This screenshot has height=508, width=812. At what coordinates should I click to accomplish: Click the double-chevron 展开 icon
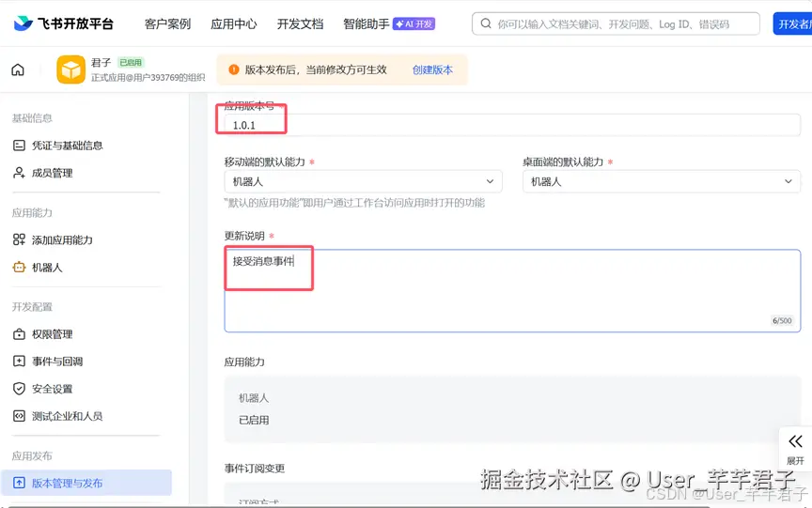[x=795, y=441]
